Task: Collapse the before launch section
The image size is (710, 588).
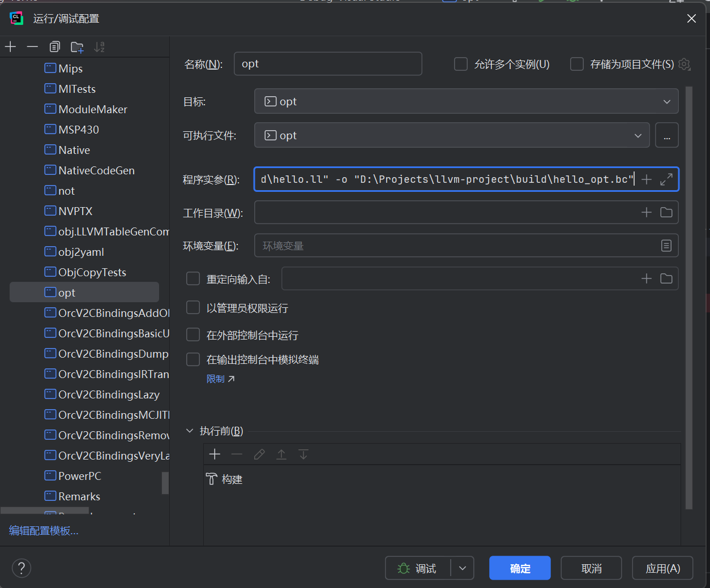Action: [190, 431]
